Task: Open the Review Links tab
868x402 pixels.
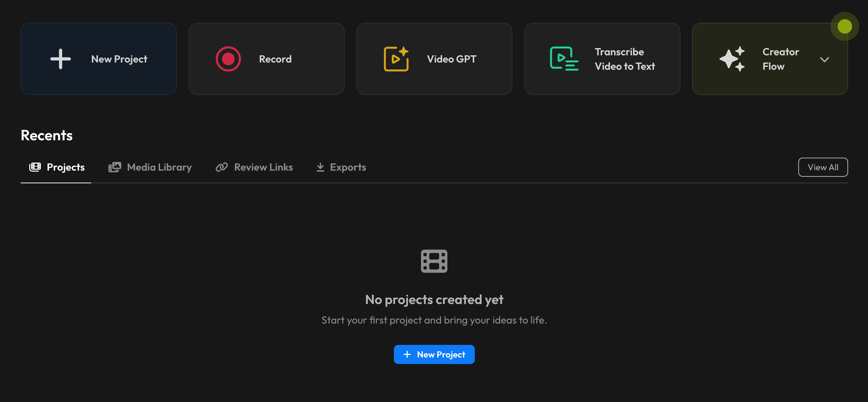Action: [263, 167]
